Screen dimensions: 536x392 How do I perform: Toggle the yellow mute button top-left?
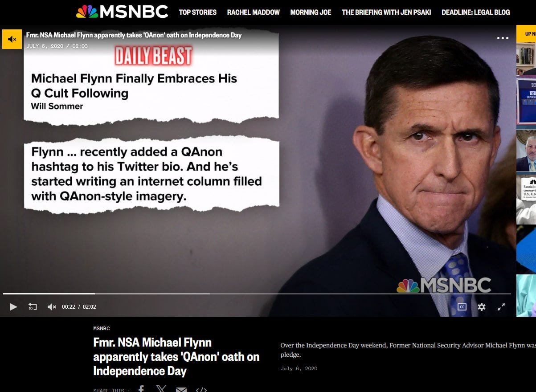click(x=12, y=39)
